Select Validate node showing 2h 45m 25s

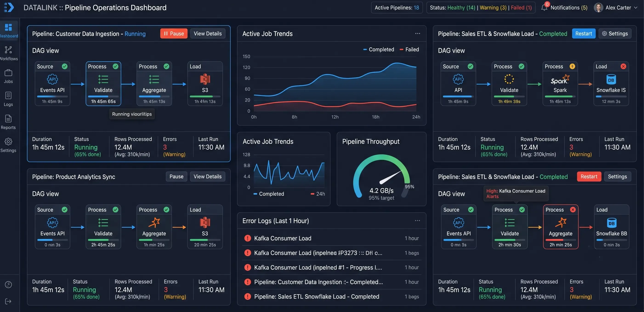(x=103, y=227)
